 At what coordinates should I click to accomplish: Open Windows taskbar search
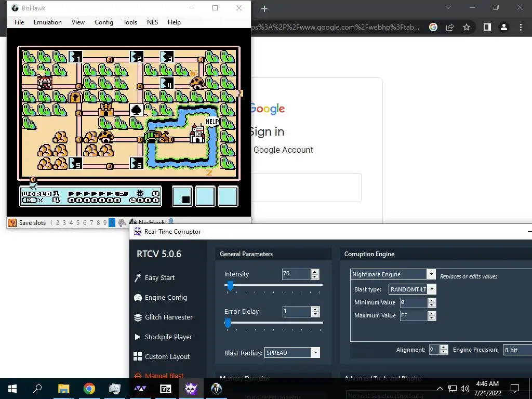37,389
